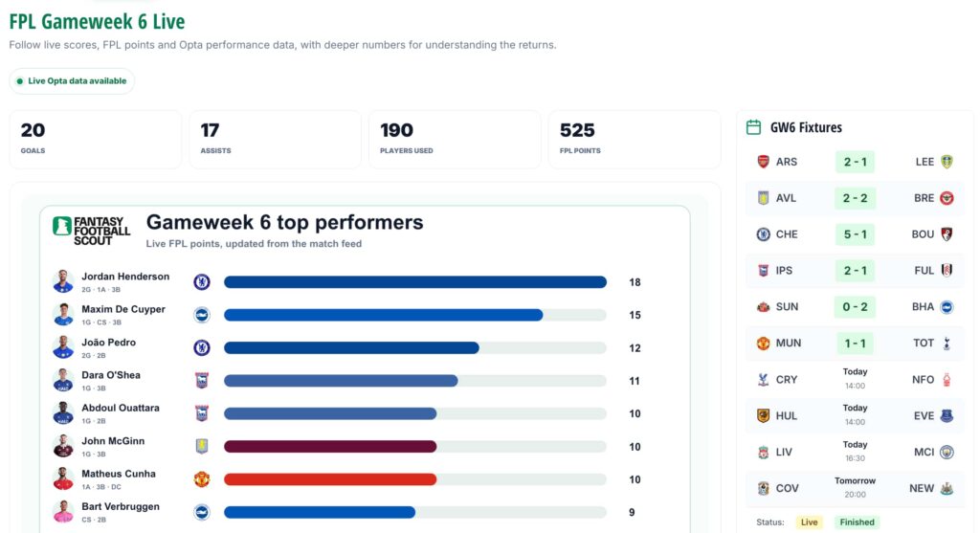Click Maxim De Cuyper's player photo
Image resolution: width=980 pixels, height=533 pixels.
point(63,315)
